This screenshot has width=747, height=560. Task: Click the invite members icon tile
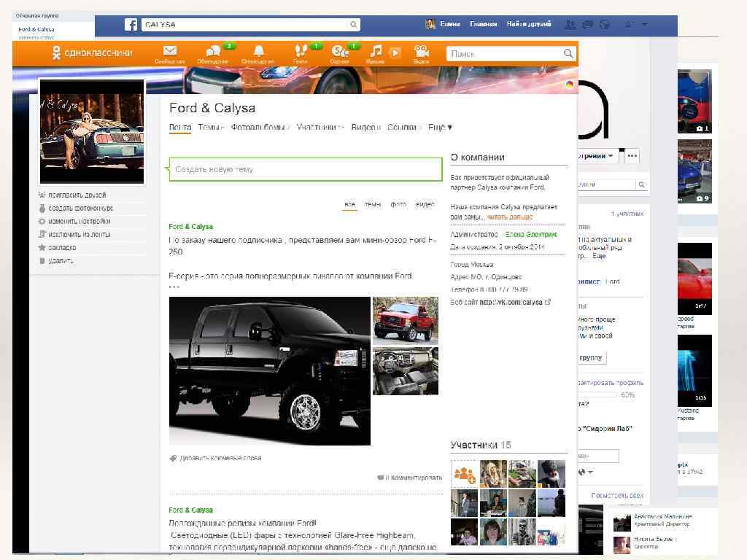tap(465, 474)
